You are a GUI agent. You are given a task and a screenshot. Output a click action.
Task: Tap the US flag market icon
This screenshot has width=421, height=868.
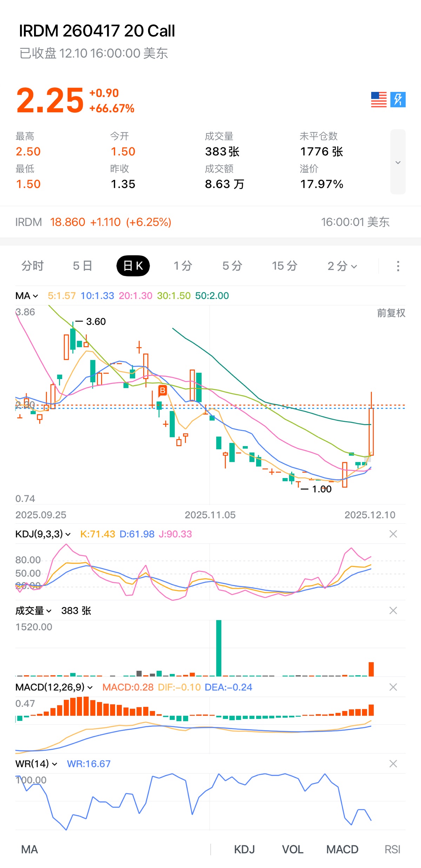click(x=379, y=100)
